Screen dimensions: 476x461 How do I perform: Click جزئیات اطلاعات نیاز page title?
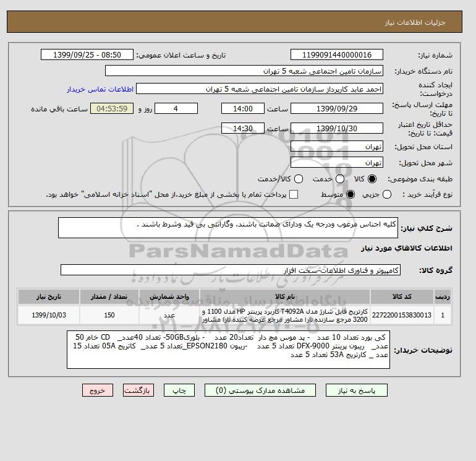tap(415, 22)
